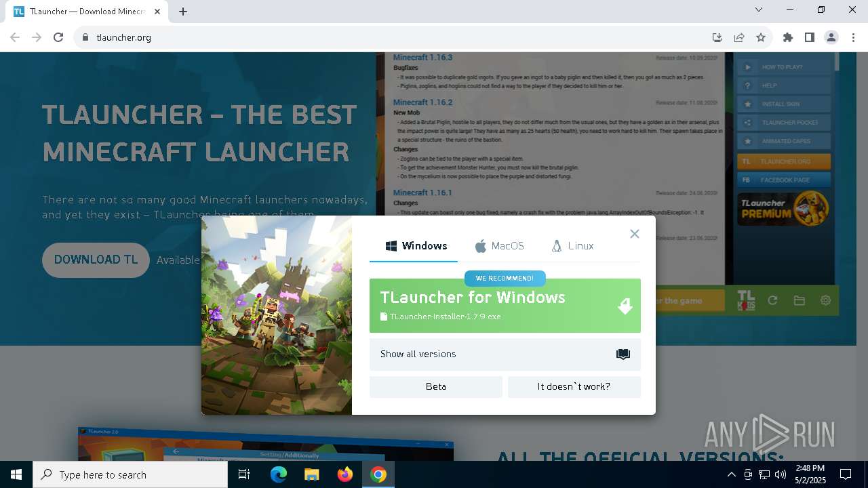The width and height of the screenshot is (868, 488).
Task: Open the Chrome three-dot menu
Action: (853, 37)
